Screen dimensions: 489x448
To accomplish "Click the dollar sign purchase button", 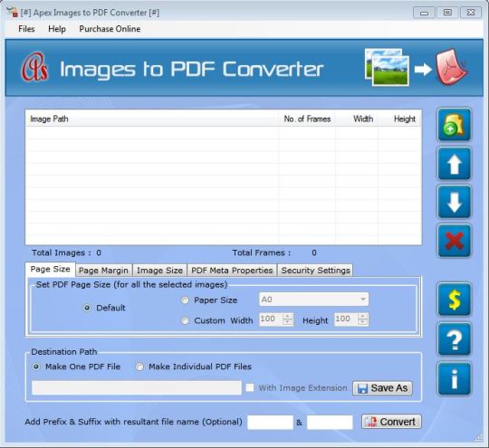I will point(454,300).
